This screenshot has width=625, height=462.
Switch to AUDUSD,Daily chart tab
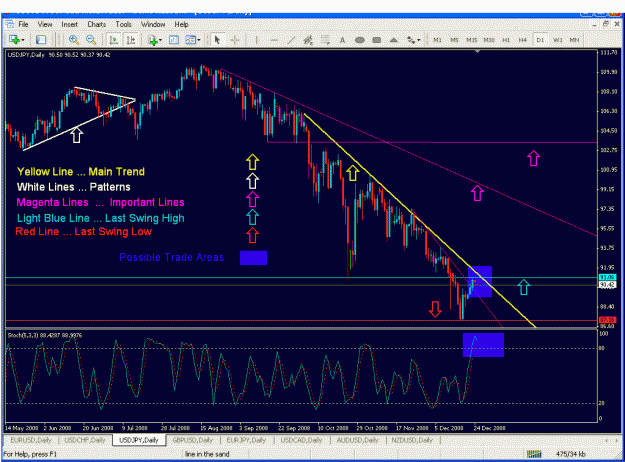357,440
